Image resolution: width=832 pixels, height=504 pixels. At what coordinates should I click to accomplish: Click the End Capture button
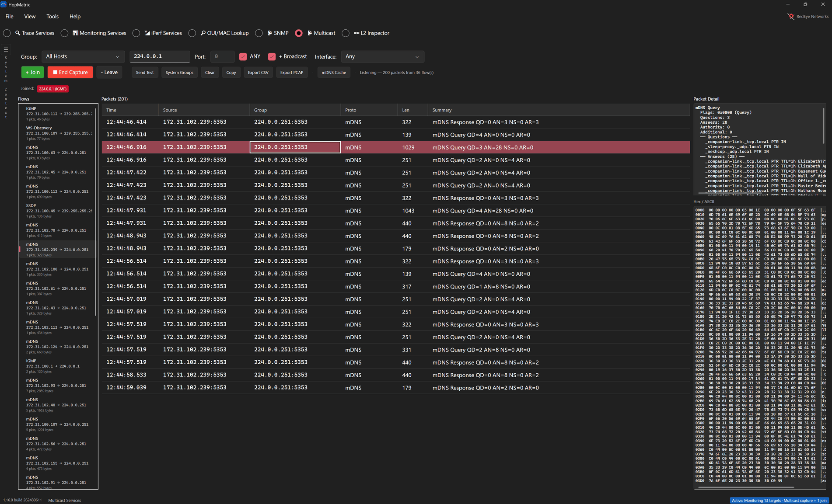70,73
